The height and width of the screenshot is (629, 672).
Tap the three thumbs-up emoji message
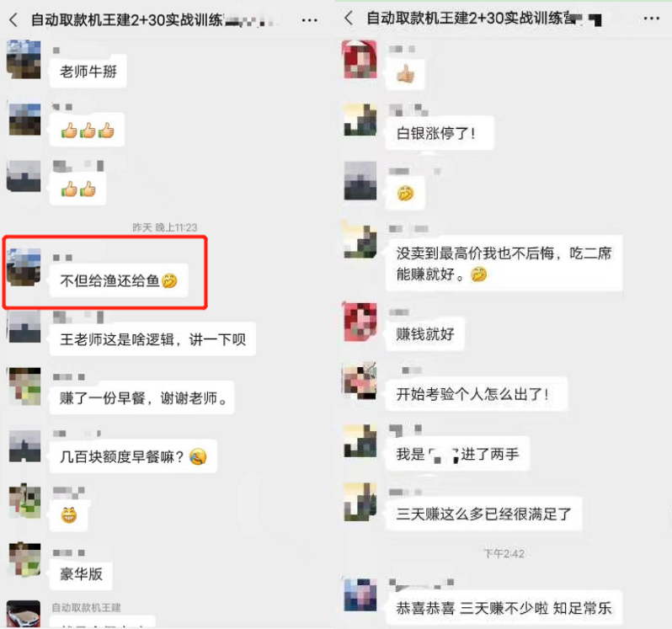(x=87, y=130)
